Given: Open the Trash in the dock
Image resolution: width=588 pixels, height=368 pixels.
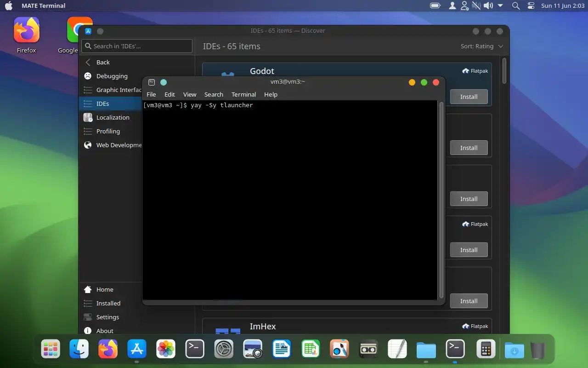Looking at the screenshot, I should [538, 349].
